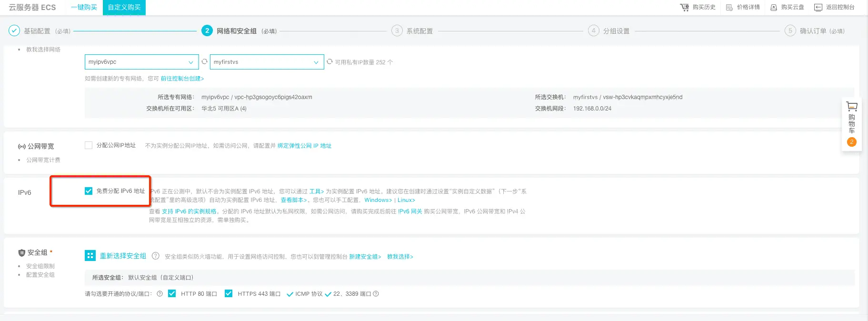Open 绑定弹性公网 IP 地址 link
Viewport: 868px width, 321px height.
[x=304, y=146]
